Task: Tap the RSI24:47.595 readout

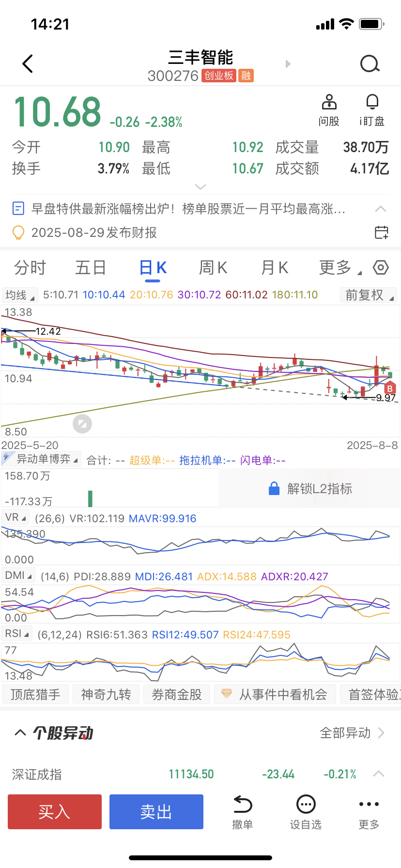Action: (256, 635)
